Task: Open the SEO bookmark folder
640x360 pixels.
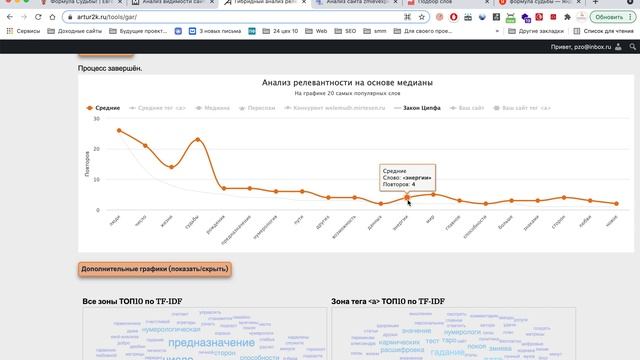Action: pos(345,31)
